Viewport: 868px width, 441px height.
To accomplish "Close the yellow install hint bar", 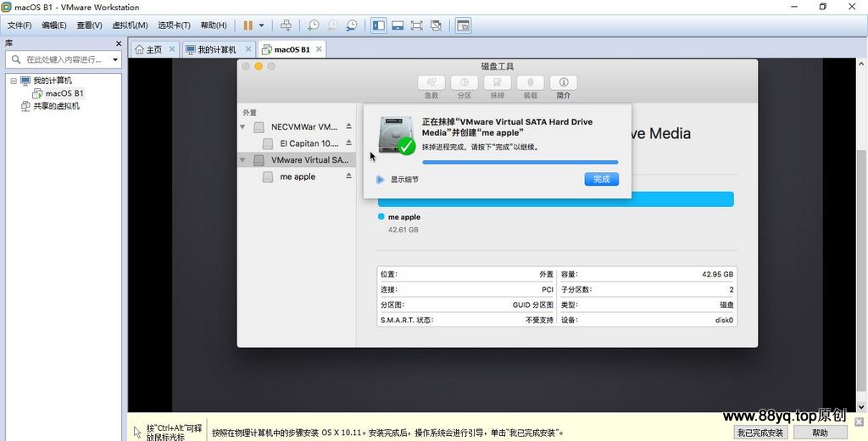I will tap(859, 422).
